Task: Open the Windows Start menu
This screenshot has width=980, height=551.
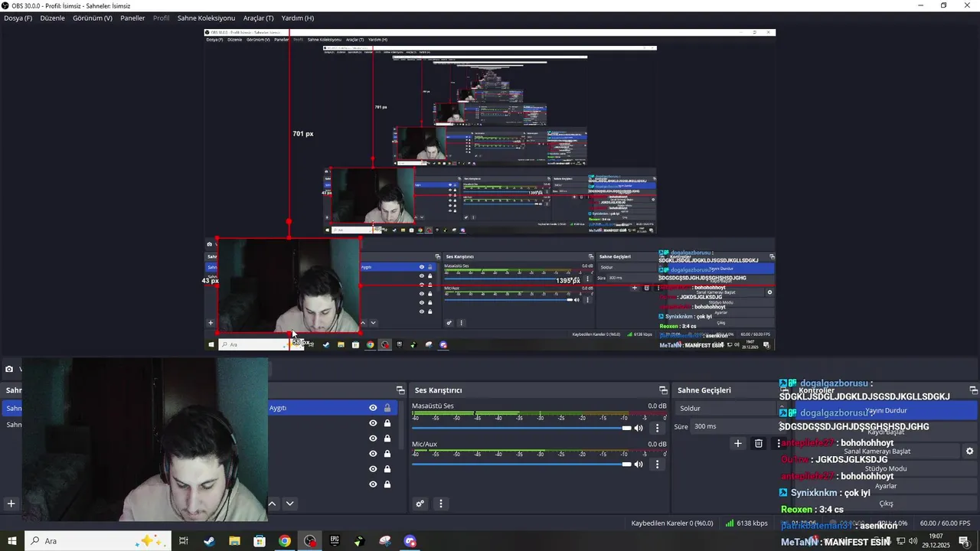Action: pyautogui.click(x=12, y=541)
